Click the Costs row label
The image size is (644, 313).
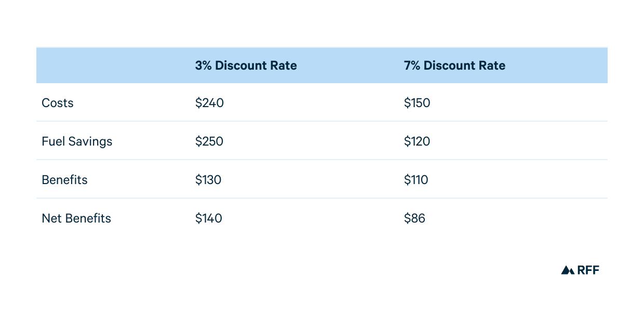(x=58, y=103)
